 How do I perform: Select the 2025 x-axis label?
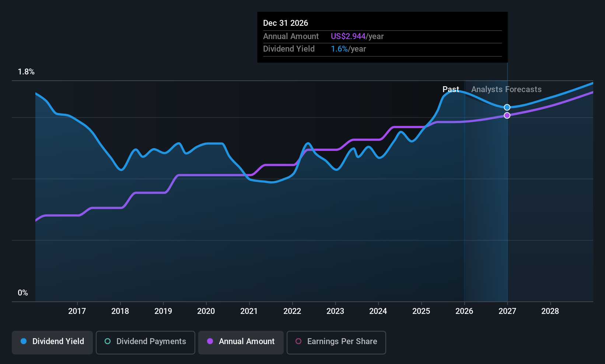[421, 311]
